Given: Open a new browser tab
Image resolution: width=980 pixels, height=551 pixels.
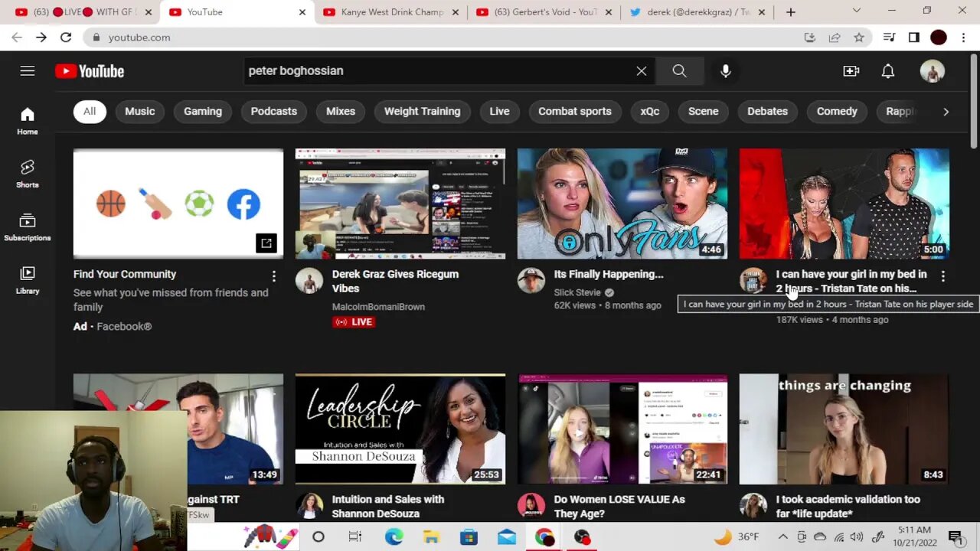Looking at the screenshot, I should pos(791,12).
